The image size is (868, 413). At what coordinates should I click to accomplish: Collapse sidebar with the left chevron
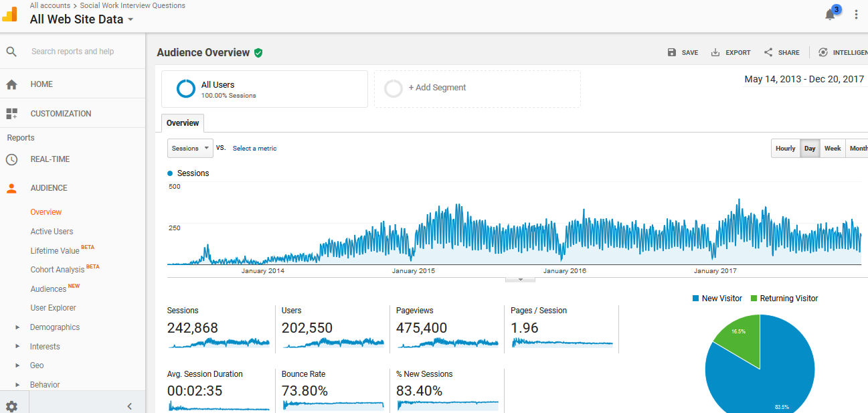tap(130, 406)
